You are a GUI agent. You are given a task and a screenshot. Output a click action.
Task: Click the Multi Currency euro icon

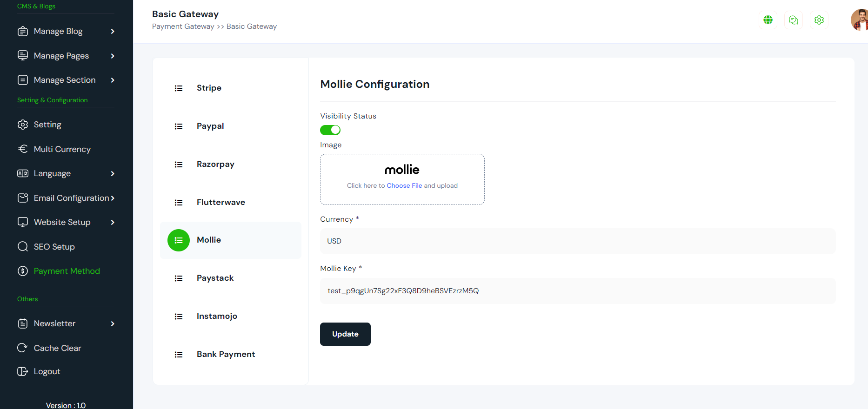pos(22,149)
